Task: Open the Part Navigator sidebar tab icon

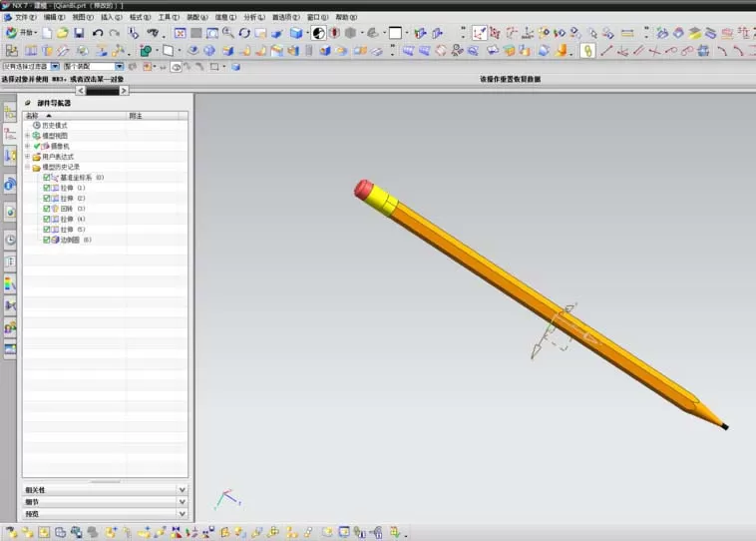Action: [x=10, y=134]
